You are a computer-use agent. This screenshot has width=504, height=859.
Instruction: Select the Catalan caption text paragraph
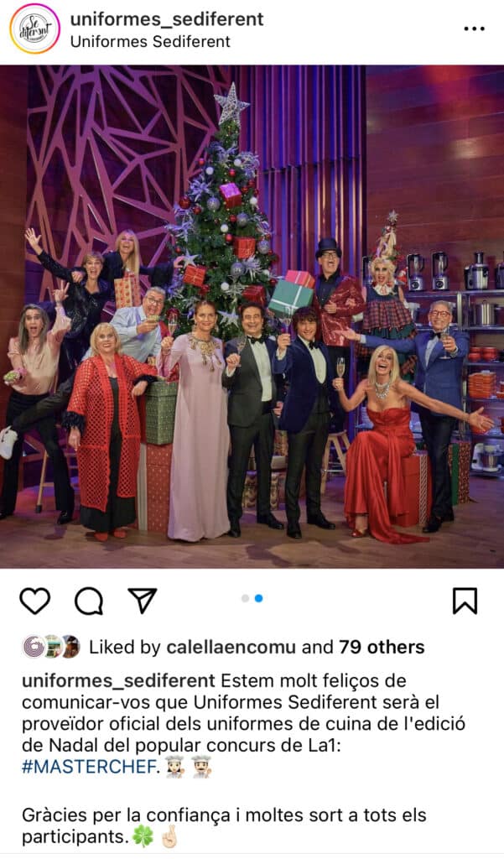click(x=243, y=724)
